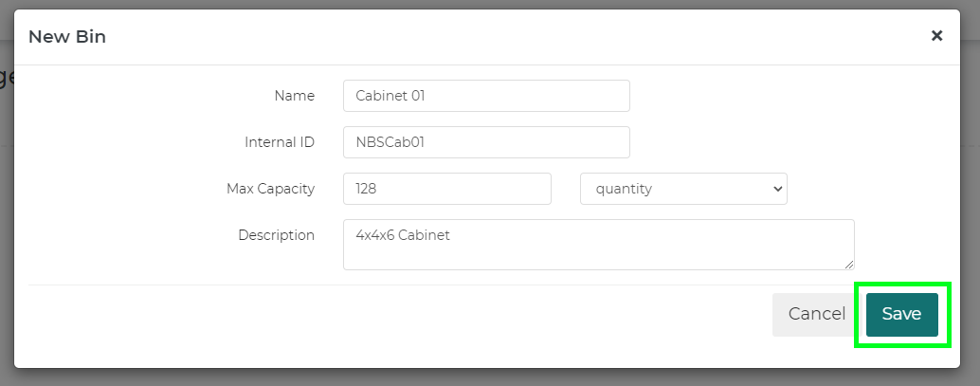Grab the Description textarea resize handle

tap(849, 265)
